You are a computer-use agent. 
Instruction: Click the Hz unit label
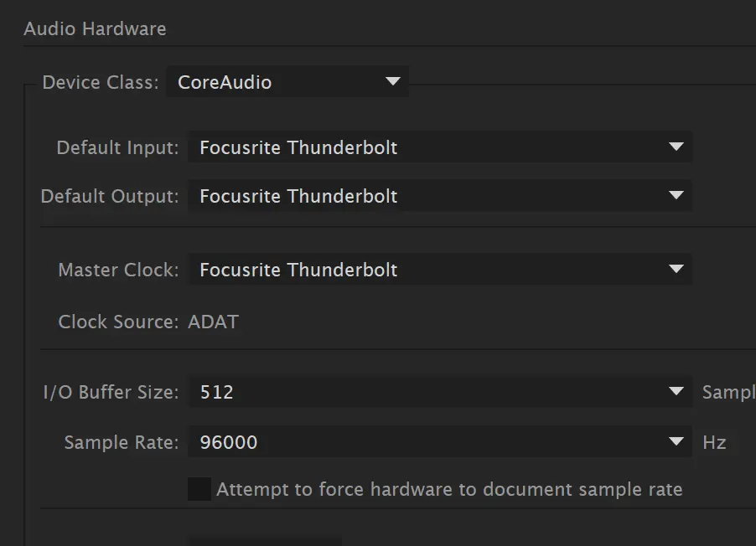tap(714, 442)
